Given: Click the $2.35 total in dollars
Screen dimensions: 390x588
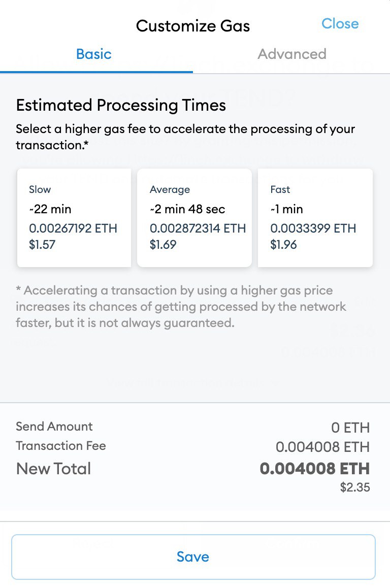Looking at the screenshot, I should click(355, 487).
